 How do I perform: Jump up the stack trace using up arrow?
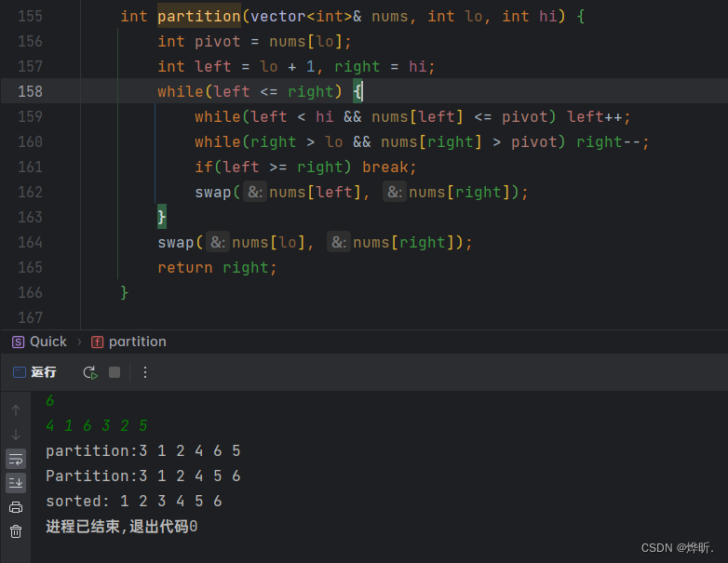(x=16, y=410)
